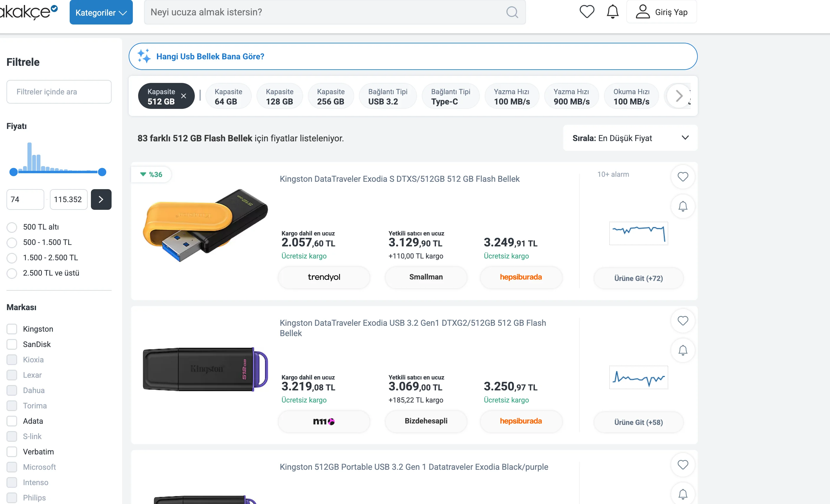830x504 pixels.
Task: Tick the SanDisk brand checkbox
Action: (12, 344)
